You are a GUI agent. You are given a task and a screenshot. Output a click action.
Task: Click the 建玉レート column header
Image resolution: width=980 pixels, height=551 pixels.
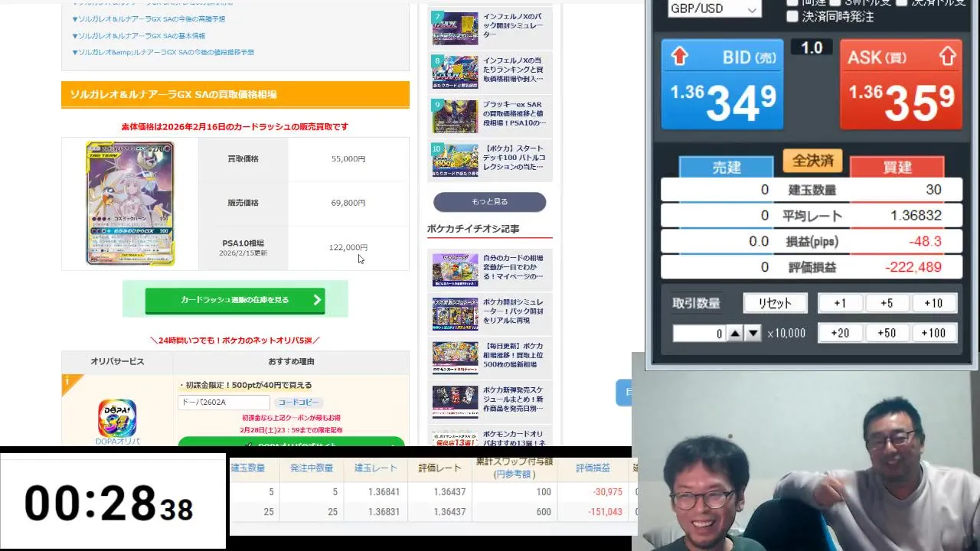[x=375, y=468]
